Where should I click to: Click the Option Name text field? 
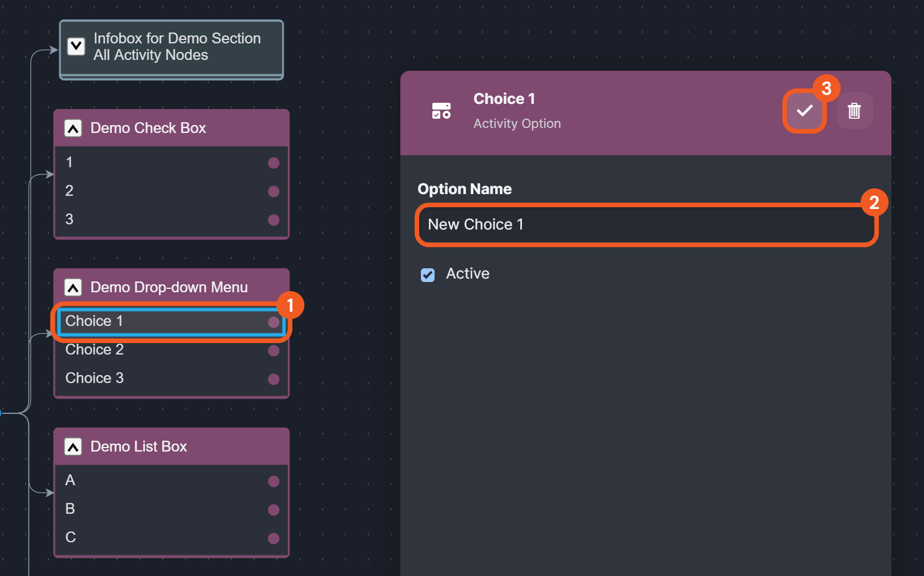pyautogui.click(x=645, y=225)
